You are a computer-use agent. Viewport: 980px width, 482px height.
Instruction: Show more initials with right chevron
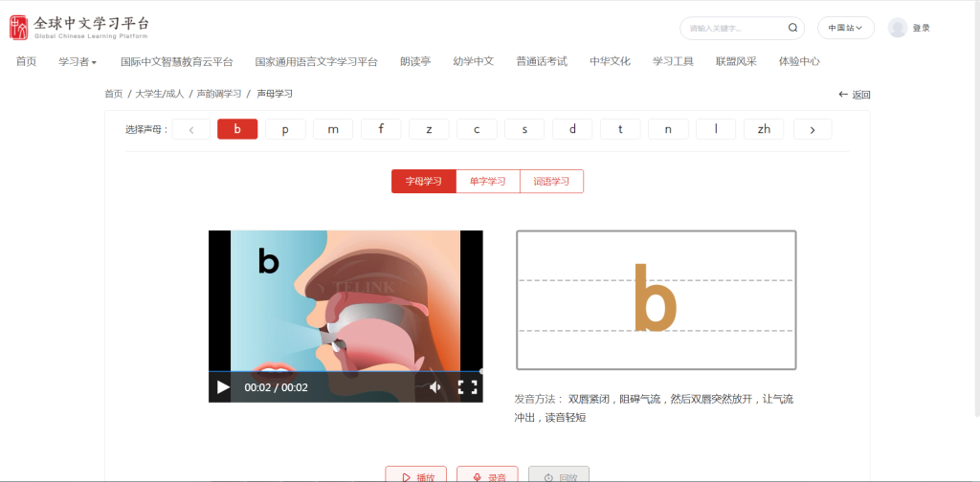[x=813, y=129]
